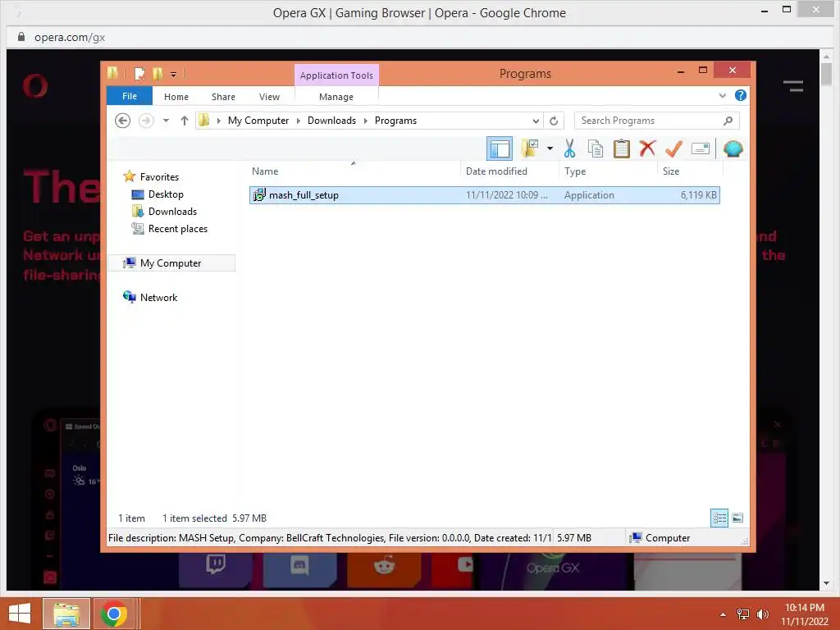Open the Home ribbon tab
This screenshot has width=840, height=630.
[x=176, y=97]
